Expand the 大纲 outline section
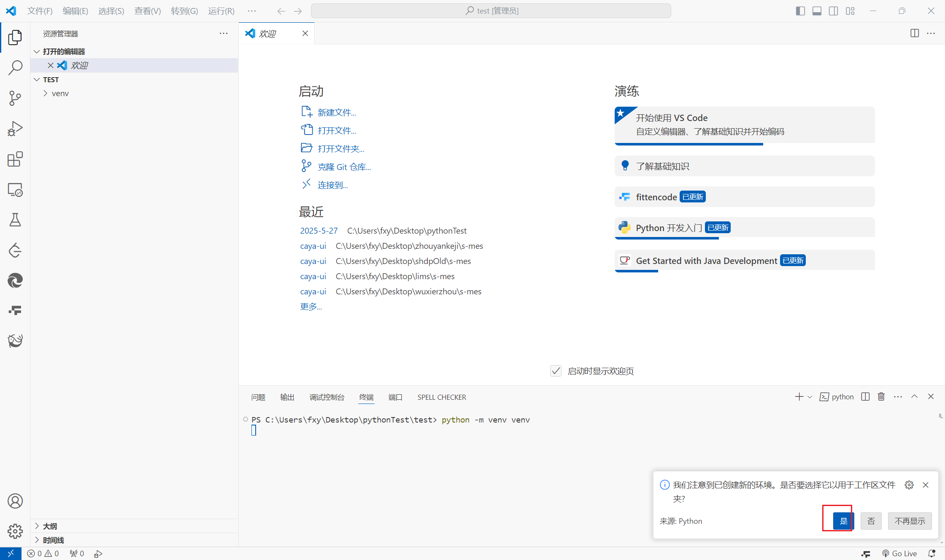 pyautogui.click(x=50, y=526)
